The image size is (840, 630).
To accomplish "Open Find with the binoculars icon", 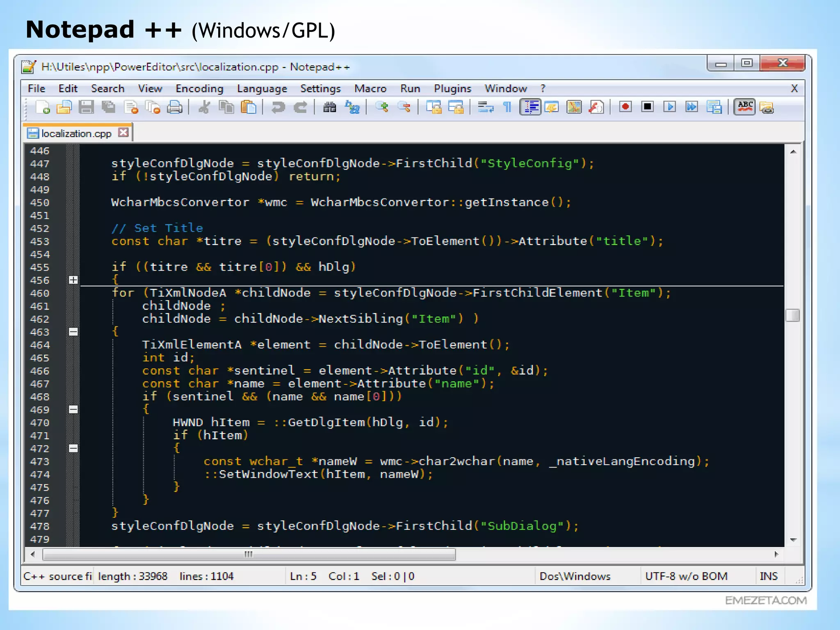I will pos(330,107).
